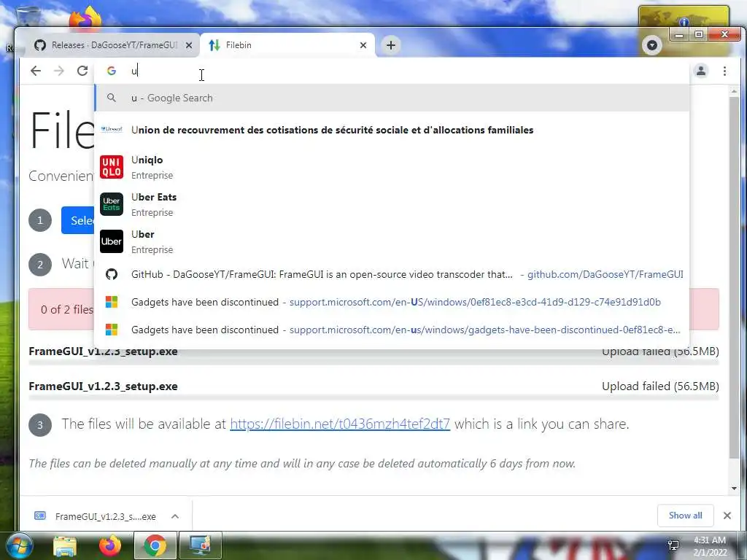Click the black Uber logo icon

coord(112,241)
